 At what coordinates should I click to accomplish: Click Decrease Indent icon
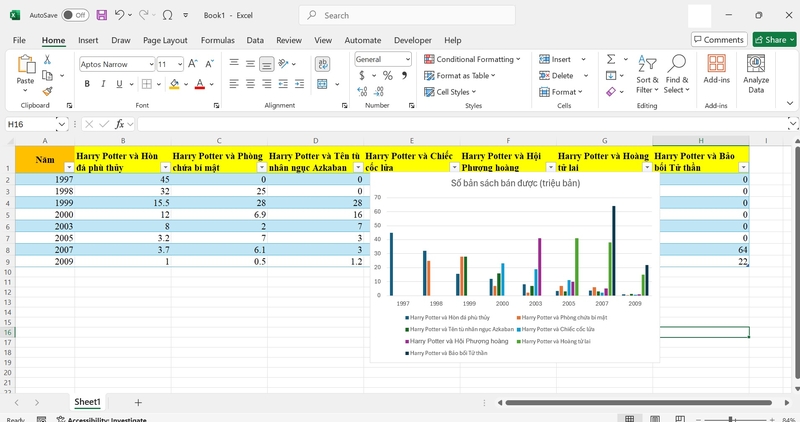pyautogui.click(x=283, y=84)
